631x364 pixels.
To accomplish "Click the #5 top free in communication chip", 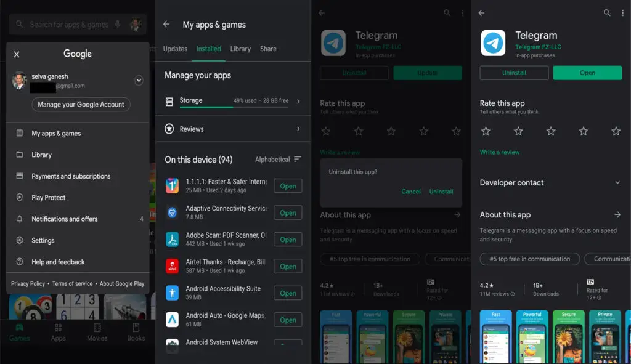I will tap(529, 259).
